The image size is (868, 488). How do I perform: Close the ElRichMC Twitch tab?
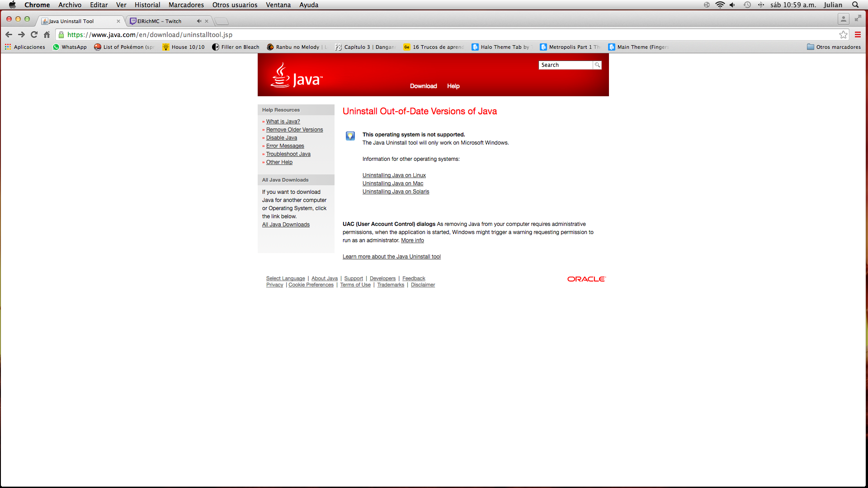[x=207, y=21]
